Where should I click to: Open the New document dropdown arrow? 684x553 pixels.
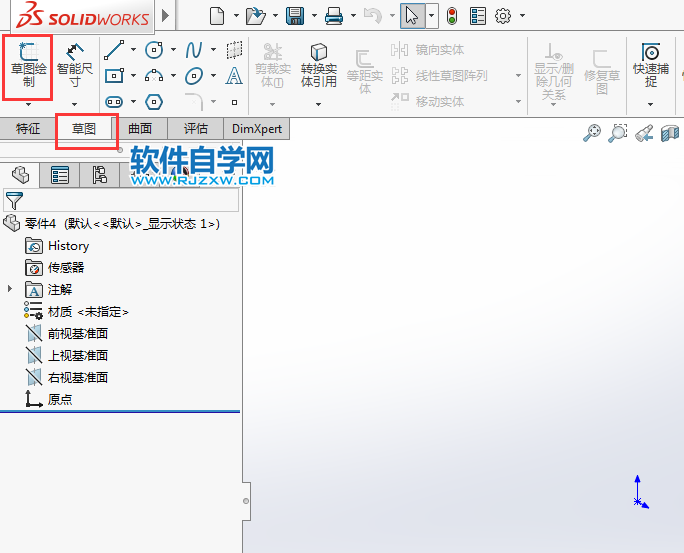(x=236, y=16)
